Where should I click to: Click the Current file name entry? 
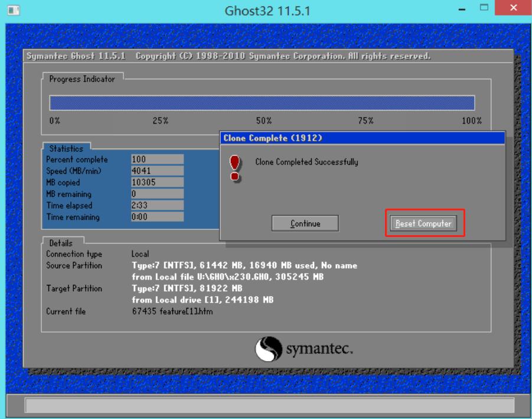pos(172,311)
